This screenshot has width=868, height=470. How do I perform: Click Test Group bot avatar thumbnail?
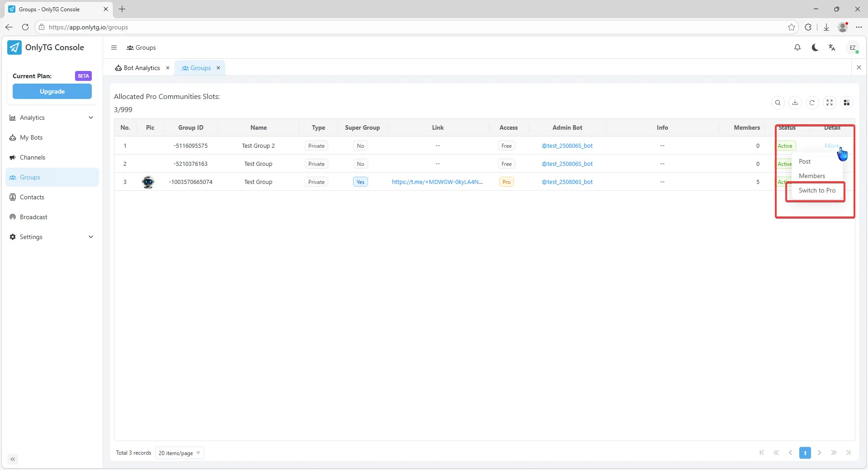(x=148, y=182)
